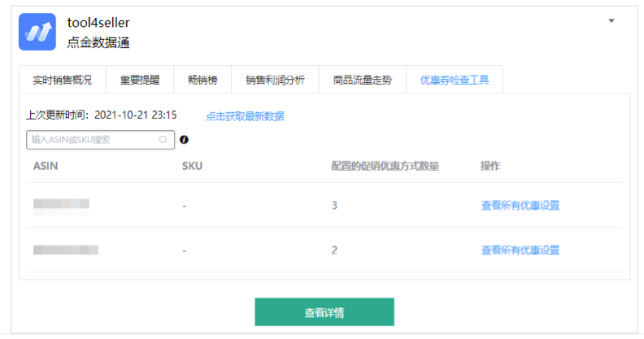
Task: Click the ASIN column header
Action: tap(46, 166)
